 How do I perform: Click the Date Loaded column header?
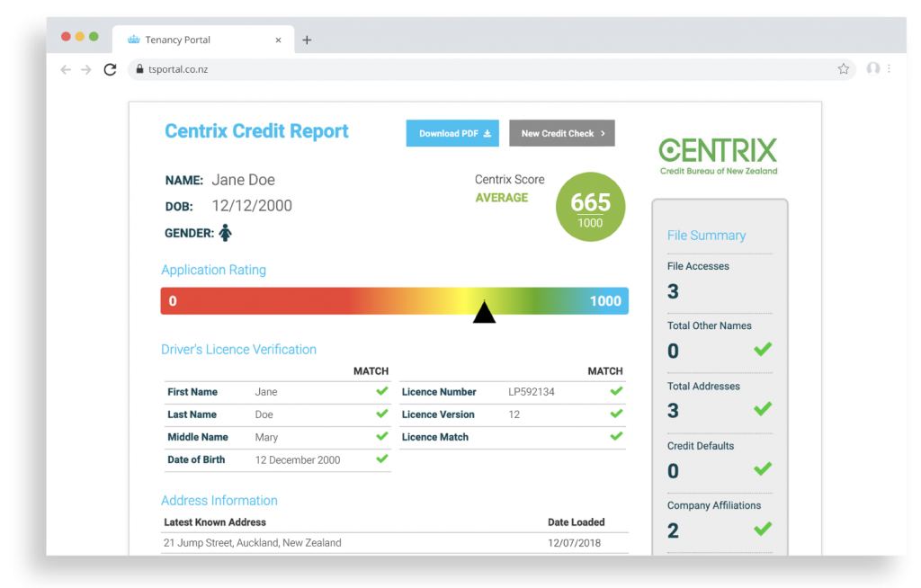[577, 522]
